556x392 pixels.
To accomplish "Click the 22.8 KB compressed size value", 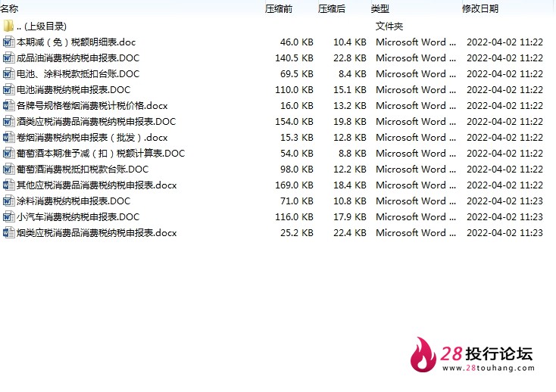I will coord(350,58).
